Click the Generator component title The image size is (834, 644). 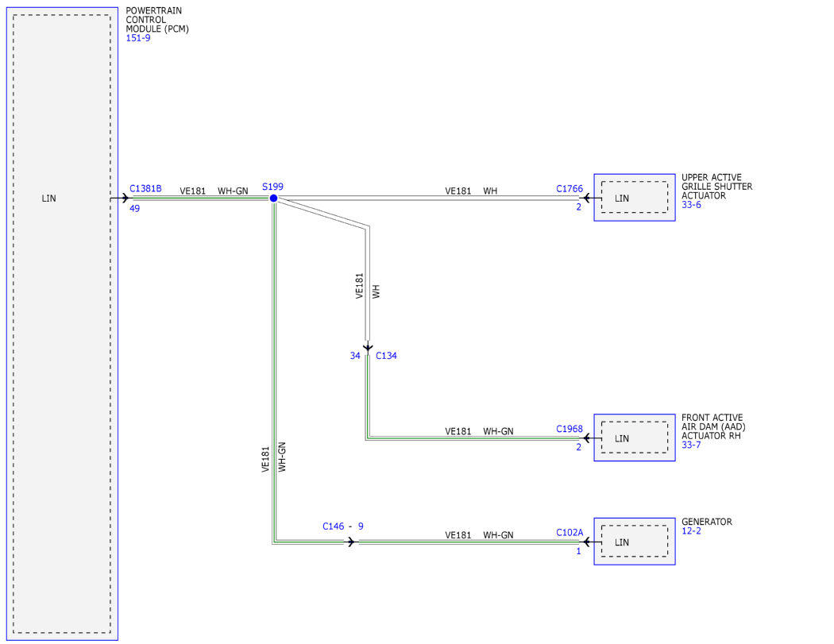(707, 522)
